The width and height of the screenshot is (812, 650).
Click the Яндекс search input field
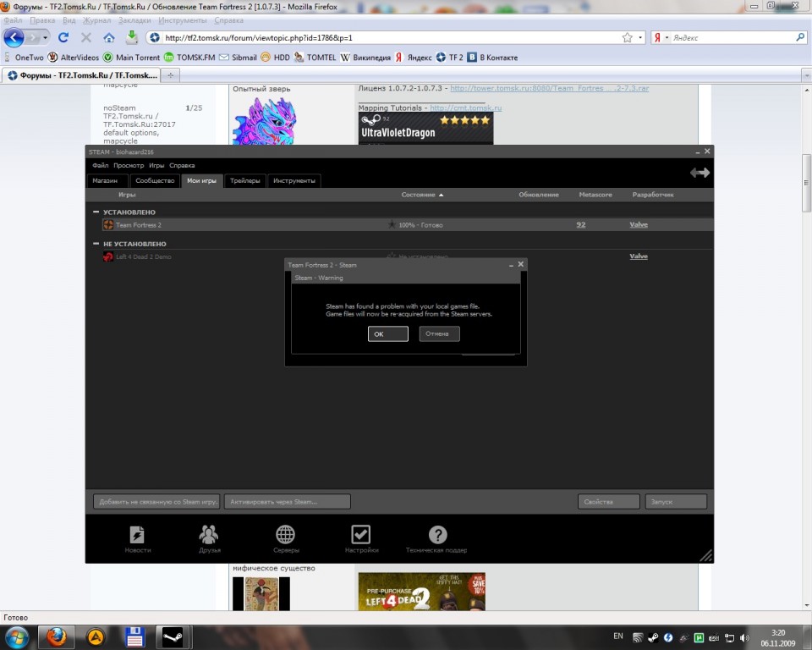point(732,37)
